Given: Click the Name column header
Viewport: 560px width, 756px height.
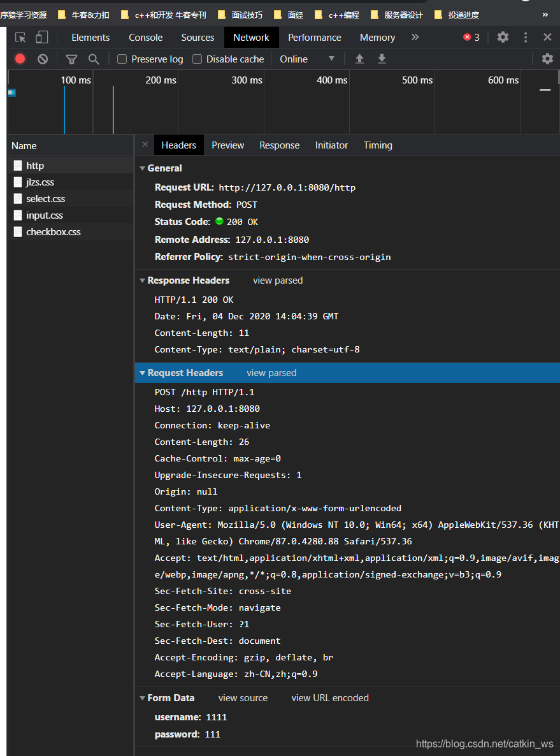Looking at the screenshot, I should 71,145.
